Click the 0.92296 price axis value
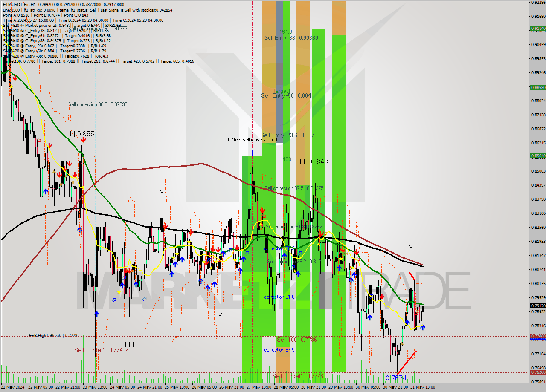This screenshot has height=392, width=546. coord(538,2)
